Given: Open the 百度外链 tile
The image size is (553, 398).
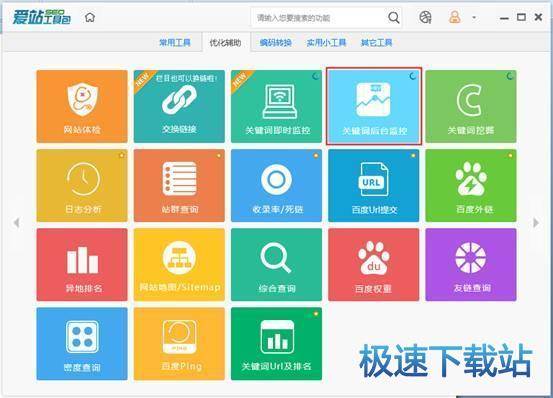Looking at the screenshot, I should (471, 185).
